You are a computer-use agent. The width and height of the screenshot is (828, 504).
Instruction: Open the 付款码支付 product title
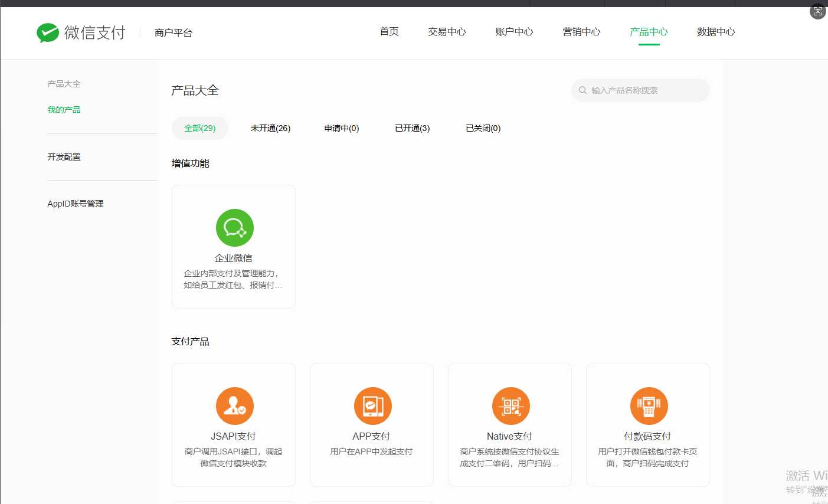(x=648, y=437)
